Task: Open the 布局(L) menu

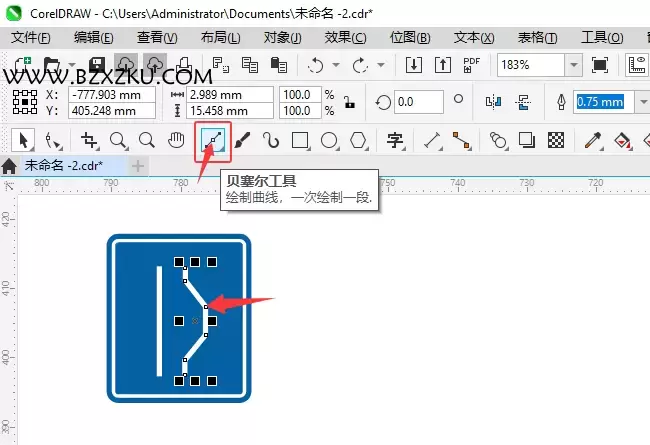Action: [x=221, y=38]
